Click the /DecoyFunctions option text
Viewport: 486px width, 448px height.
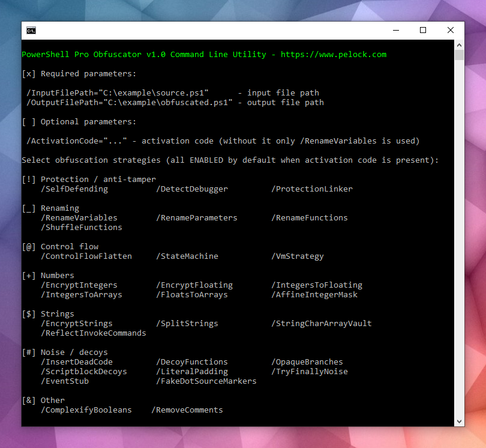[x=192, y=362]
